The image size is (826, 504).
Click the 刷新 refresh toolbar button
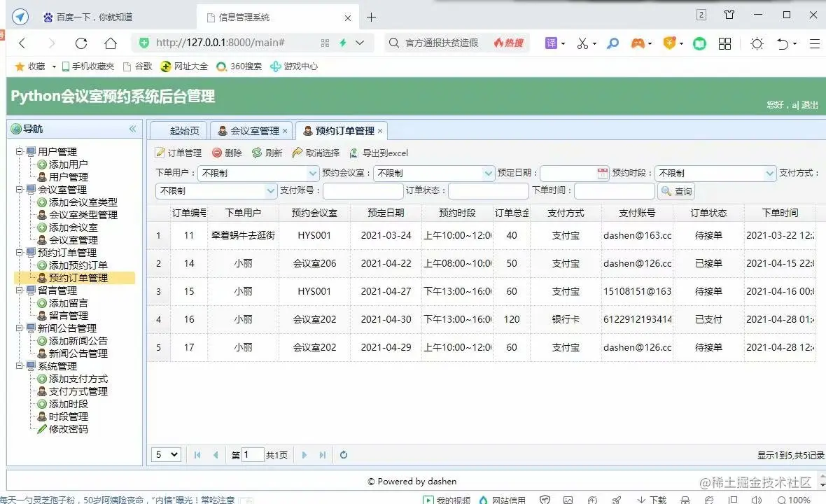267,153
